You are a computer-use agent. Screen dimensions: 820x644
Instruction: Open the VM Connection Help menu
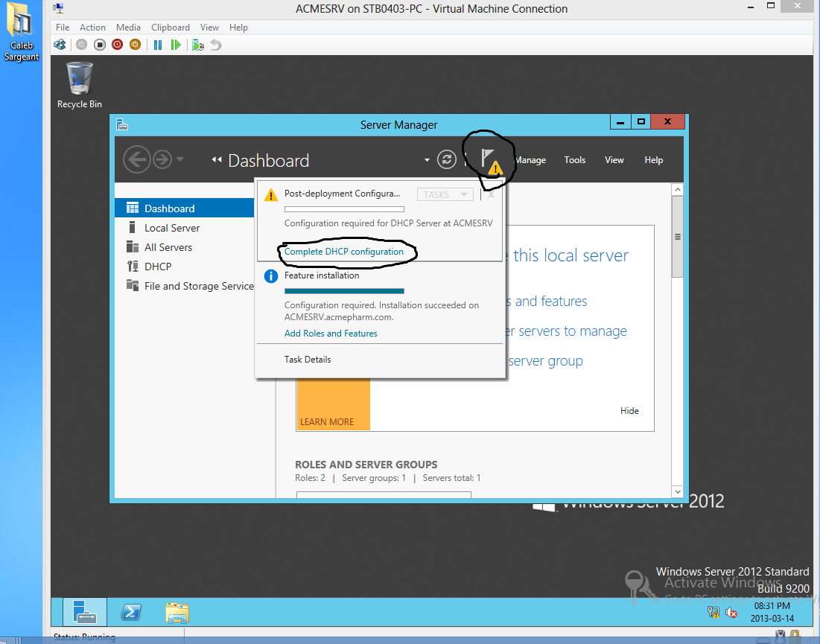238,28
